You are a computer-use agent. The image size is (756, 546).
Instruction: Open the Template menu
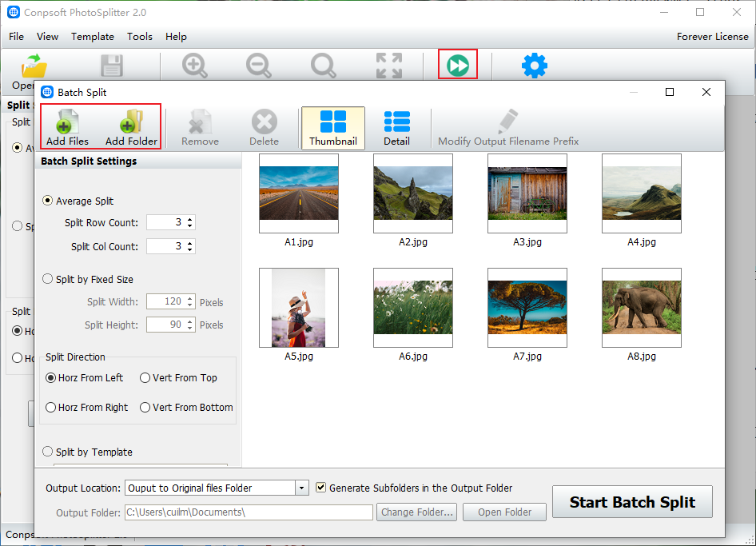[x=93, y=37]
